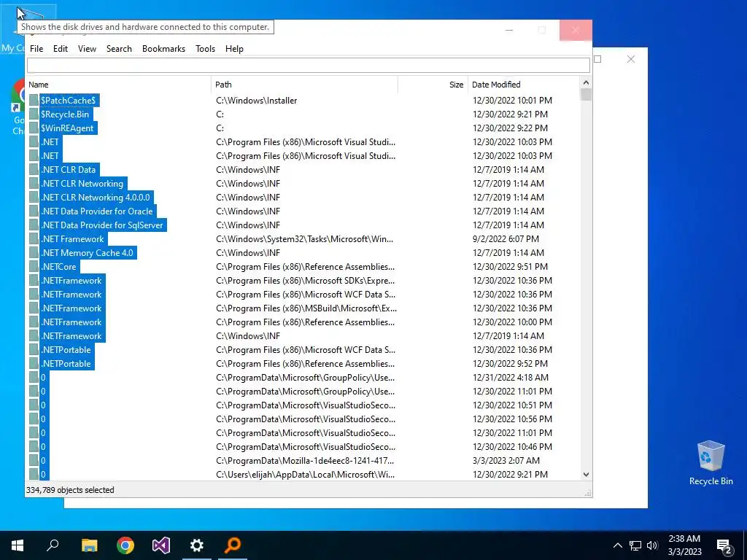Click folder icon beside .NET CLR Data

34,169
